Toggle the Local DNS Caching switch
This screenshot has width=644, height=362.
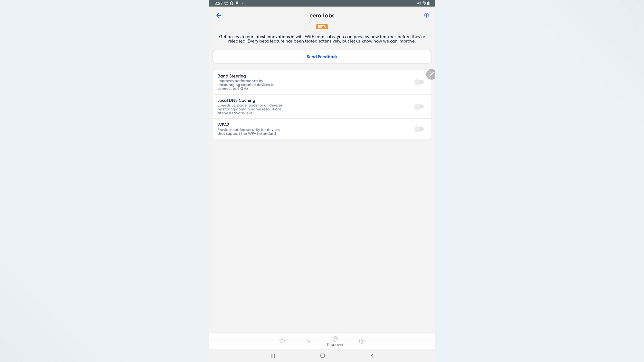[x=419, y=106]
